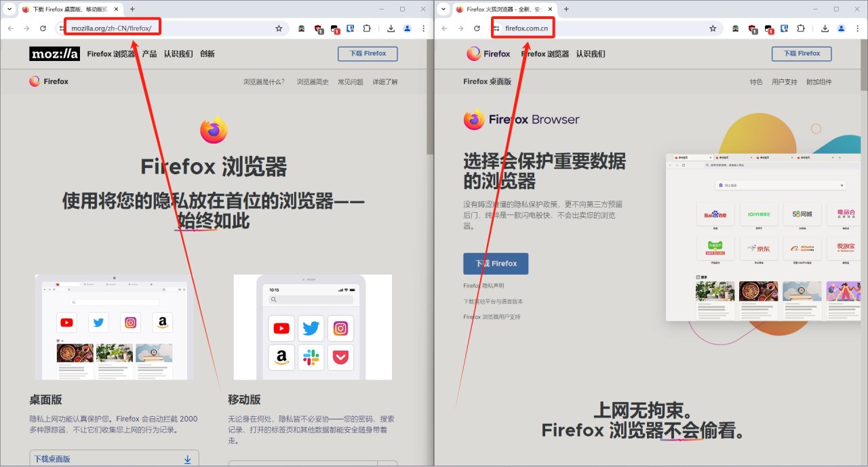This screenshot has width=868, height=467.
Task: Click mobile phone preview image above 移动版
Action: coord(313,327)
